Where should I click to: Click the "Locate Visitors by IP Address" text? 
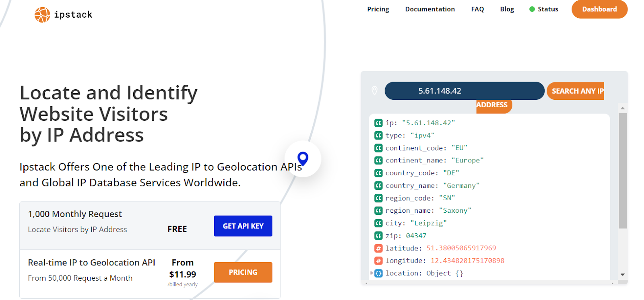pyautogui.click(x=77, y=230)
